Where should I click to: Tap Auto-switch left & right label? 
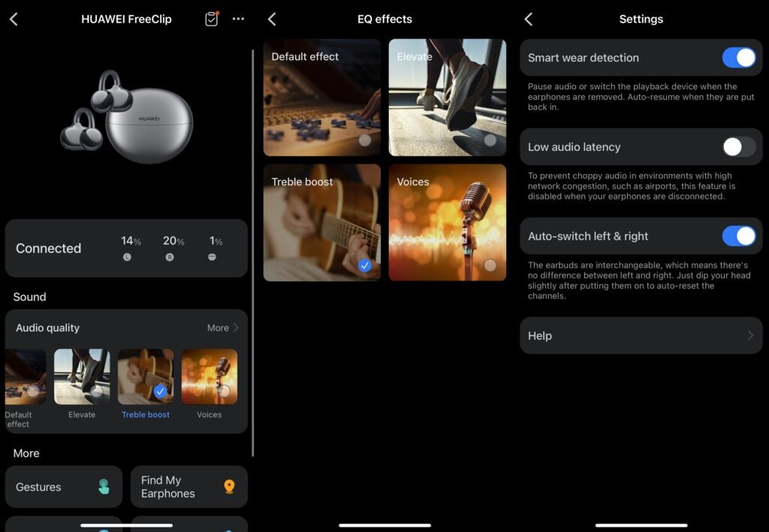point(588,236)
